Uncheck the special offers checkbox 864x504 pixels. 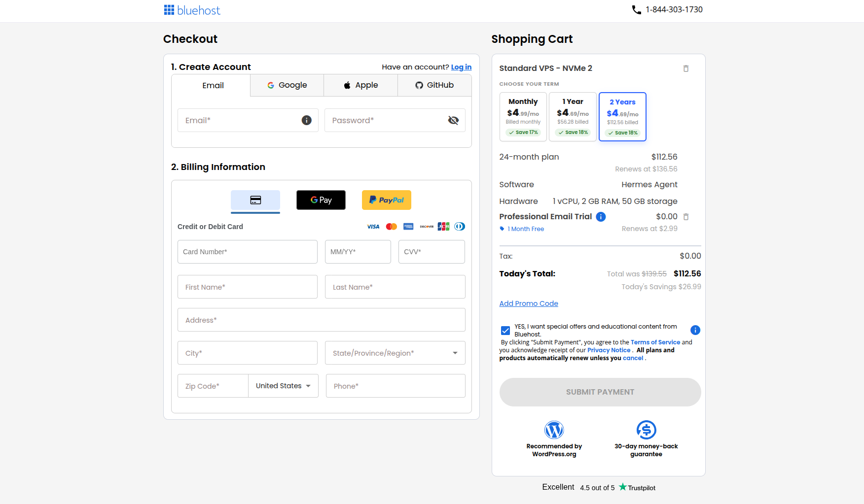coord(505,331)
